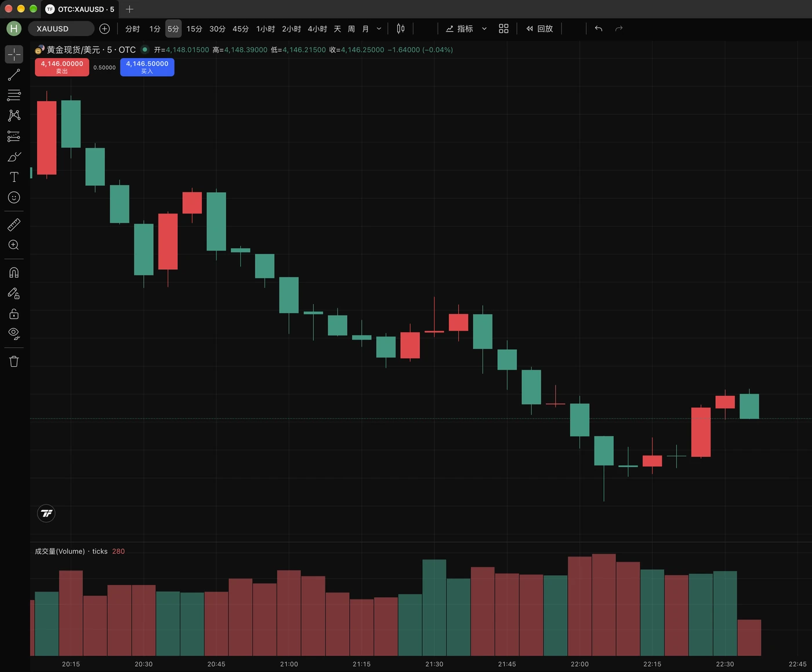Click the blue 买入 buy button
The height and width of the screenshot is (672, 812).
pyautogui.click(x=147, y=67)
